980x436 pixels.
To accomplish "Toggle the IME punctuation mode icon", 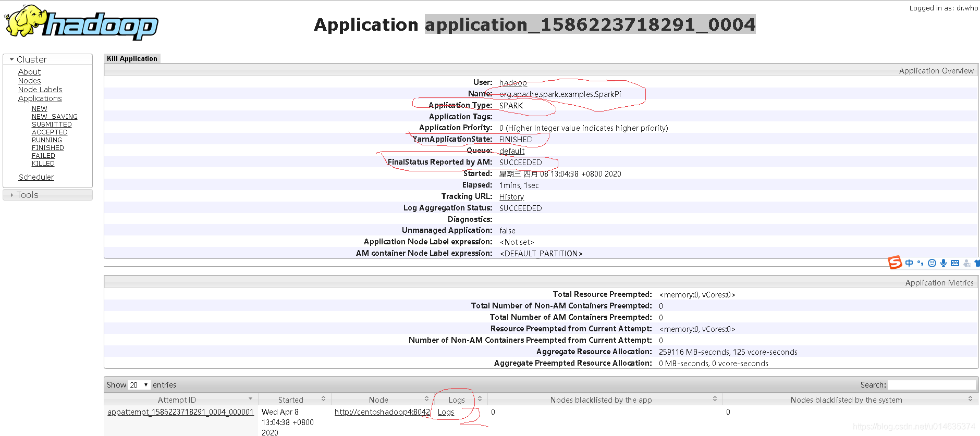I will 920,263.
